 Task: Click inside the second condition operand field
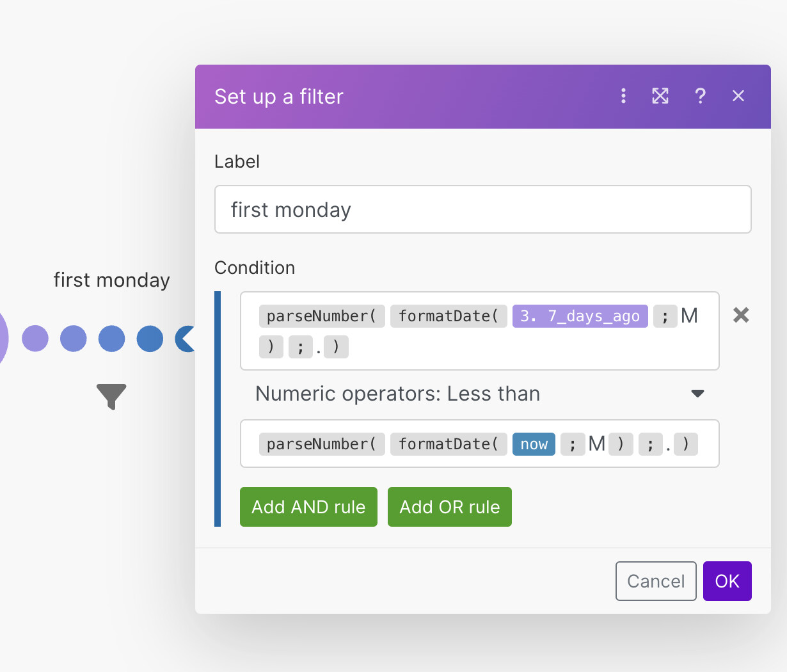706,444
